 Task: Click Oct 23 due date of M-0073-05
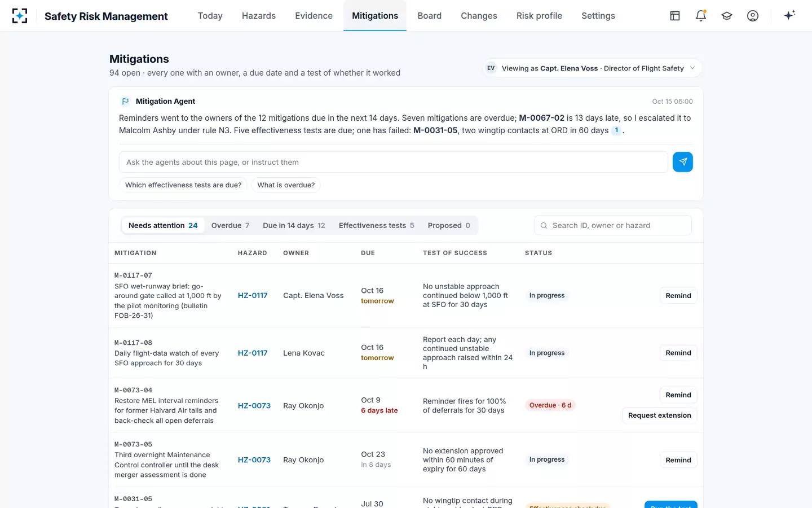[x=373, y=454]
